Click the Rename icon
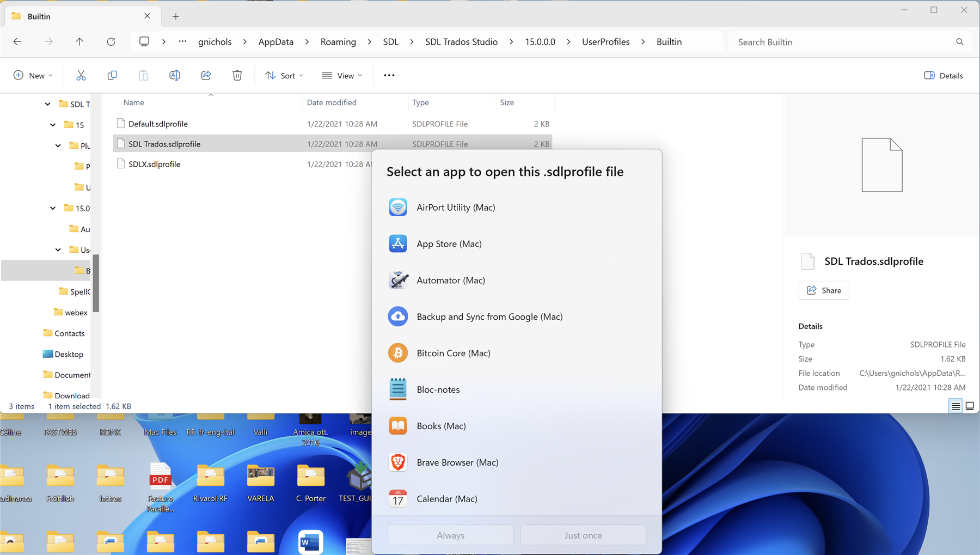Image resolution: width=980 pixels, height=555 pixels. [x=175, y=75]
